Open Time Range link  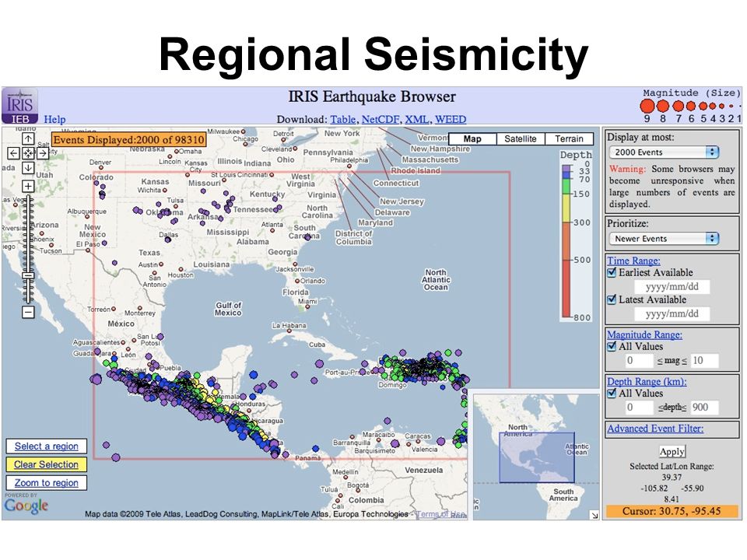[633, 261]
